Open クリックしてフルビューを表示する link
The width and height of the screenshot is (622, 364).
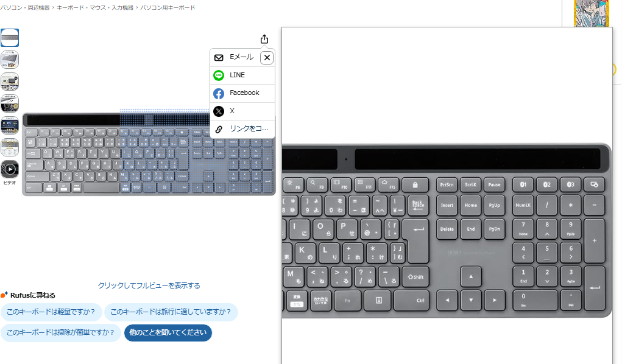tap(149, 285)
